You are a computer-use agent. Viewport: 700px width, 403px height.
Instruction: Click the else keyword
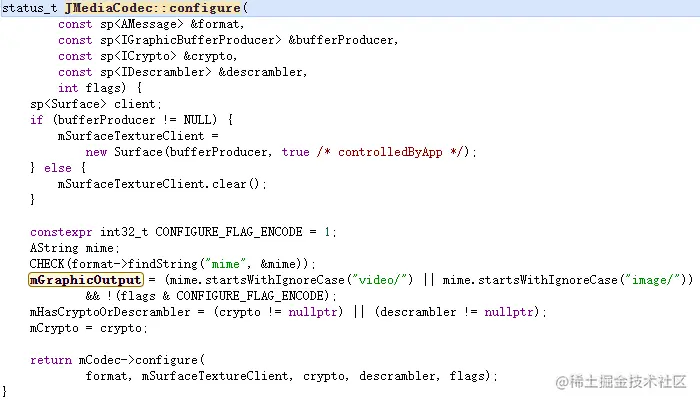pos(58,168)
